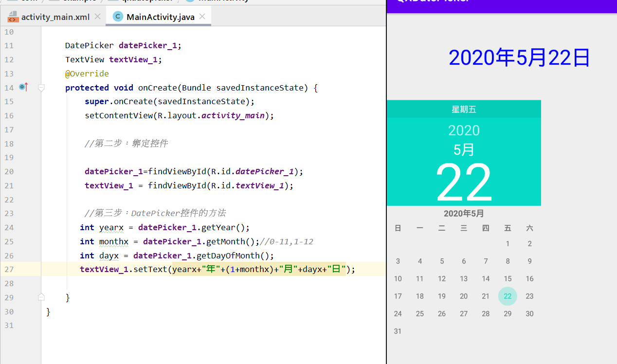Select date 31 in the calendar
The image size is (617, 364).
(x=398, y=331)
